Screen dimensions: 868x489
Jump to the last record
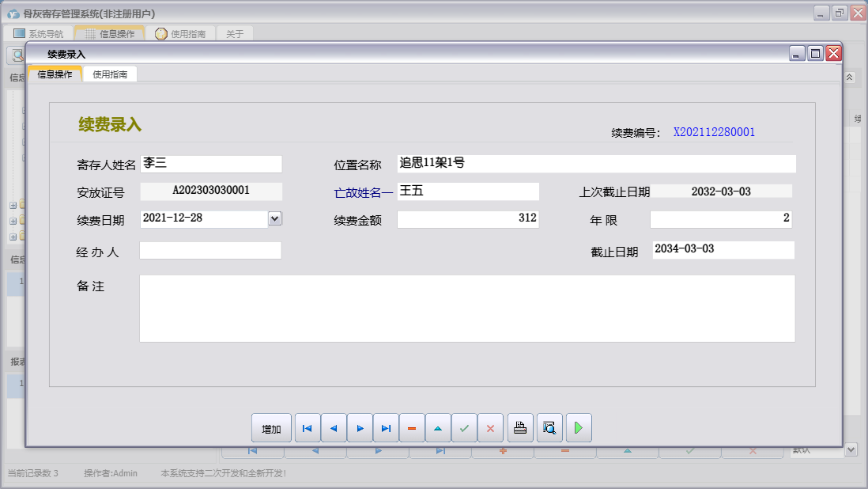(386, 428)
